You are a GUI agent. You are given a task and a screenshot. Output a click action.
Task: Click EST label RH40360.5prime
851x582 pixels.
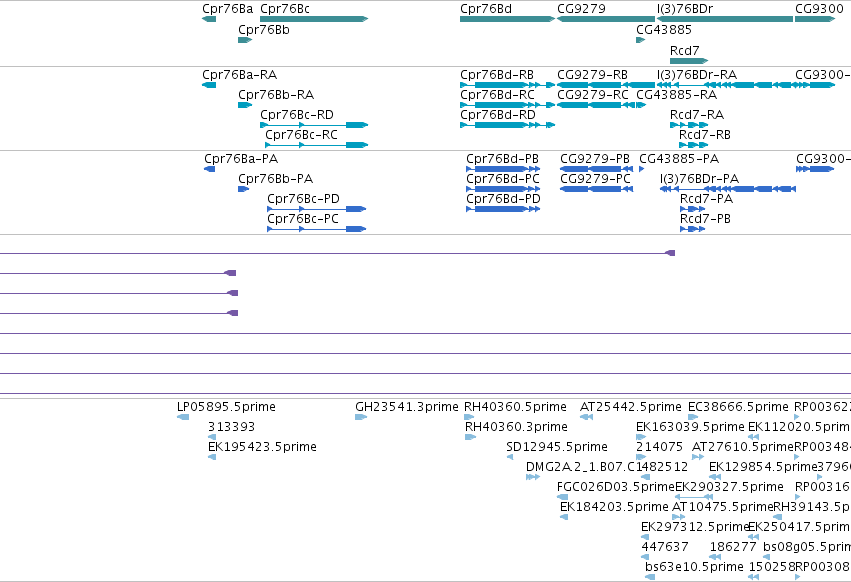click(515, 407)
